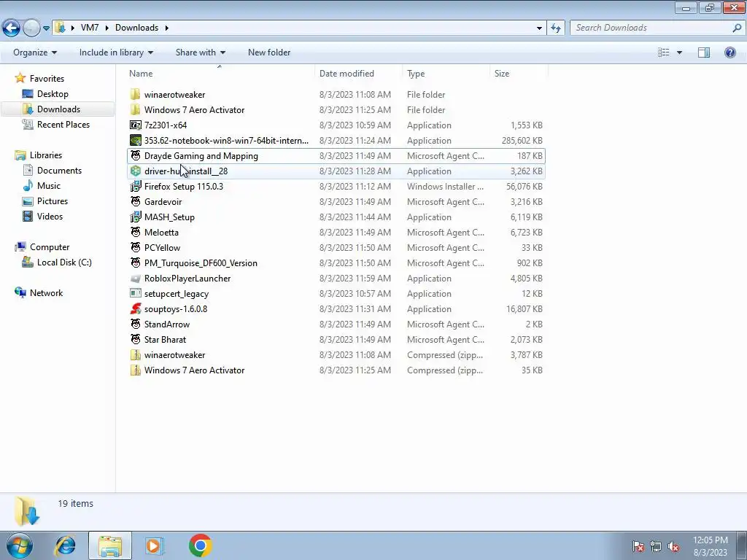Select the 7z2301-x64 application icon
Viewport: 747px width, 560px height.
point(135,125)
